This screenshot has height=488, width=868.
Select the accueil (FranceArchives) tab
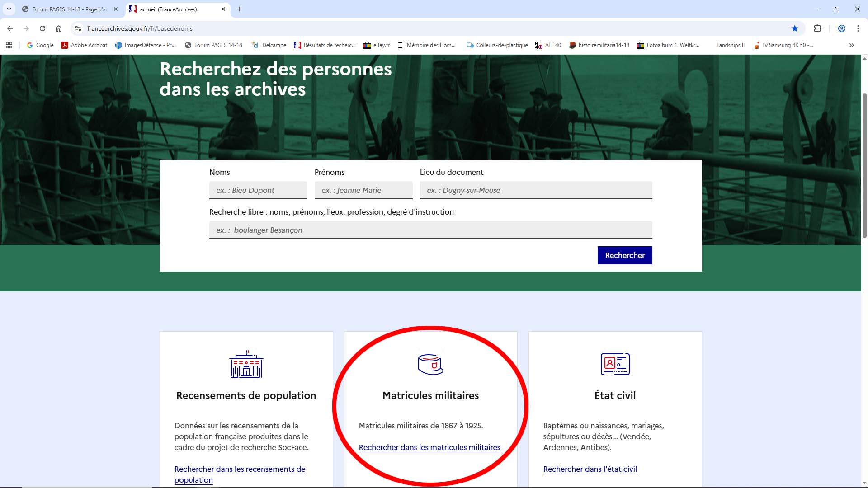pos(172,9)
